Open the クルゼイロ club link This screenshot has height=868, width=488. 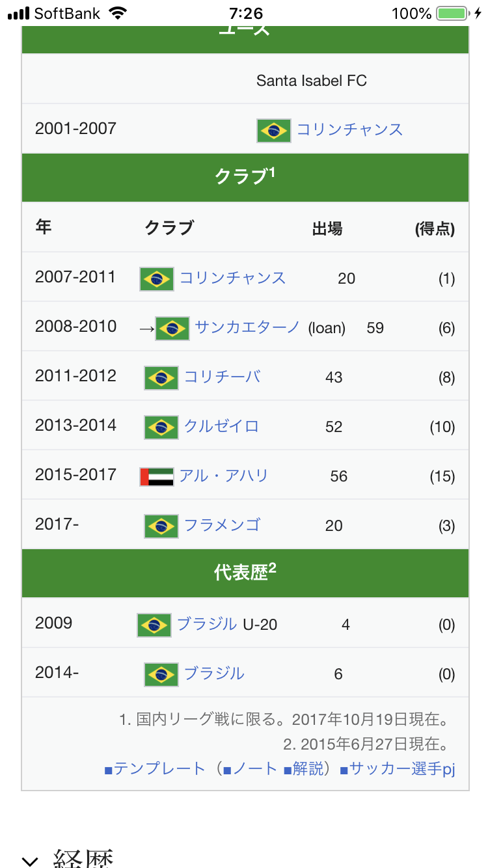[x=221, y=426]
